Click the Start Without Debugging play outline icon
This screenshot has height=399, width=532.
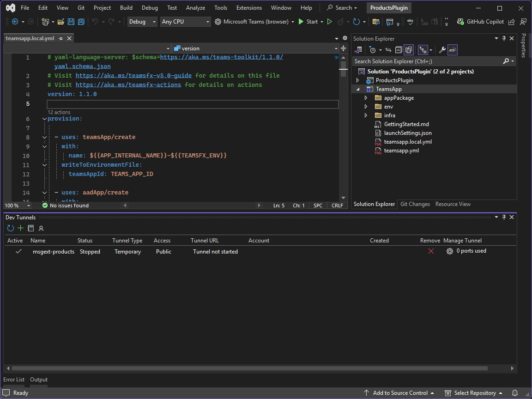329,22
